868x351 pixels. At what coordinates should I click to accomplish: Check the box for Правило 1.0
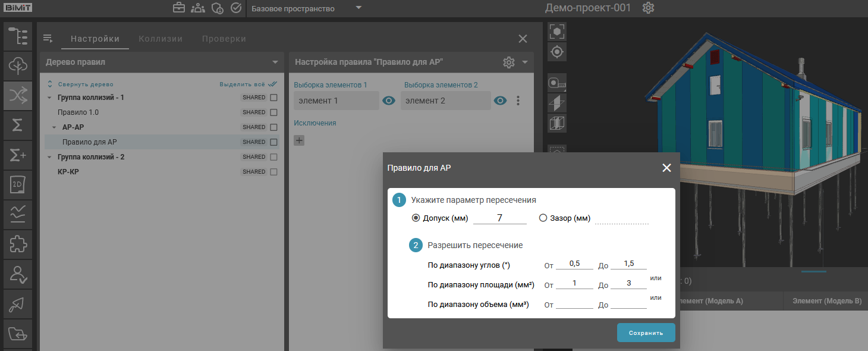click(274, 112)
